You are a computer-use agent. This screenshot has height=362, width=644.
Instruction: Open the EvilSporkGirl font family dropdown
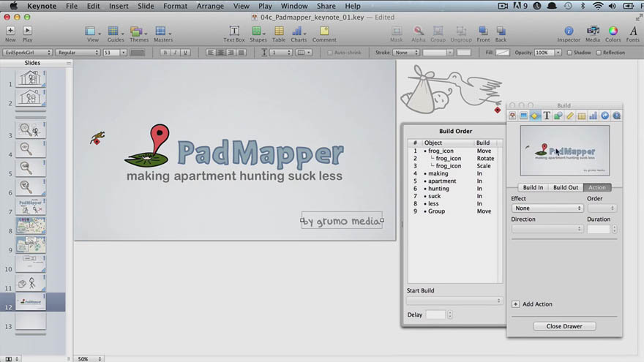[27, 53]
